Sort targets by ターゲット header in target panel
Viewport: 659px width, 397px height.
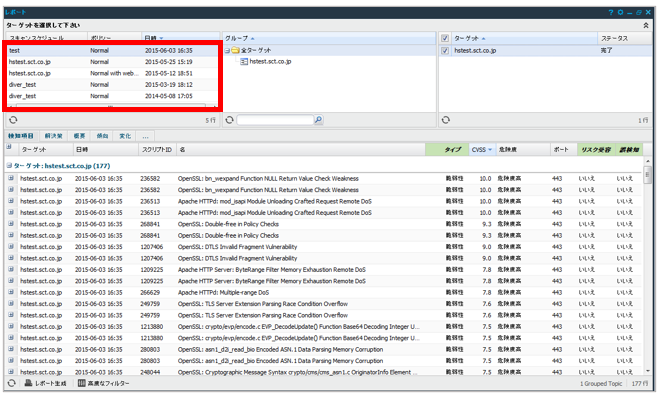coord(524,38)
